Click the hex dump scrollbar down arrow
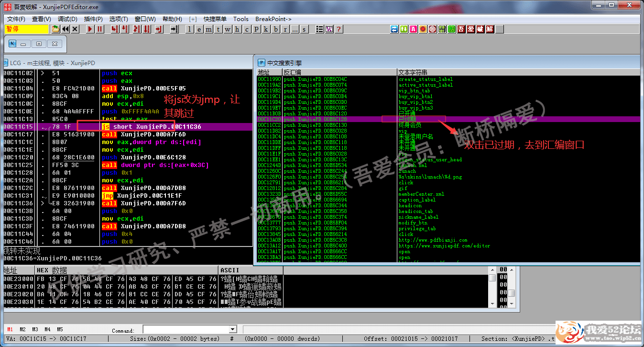The image size is (644, 347). tap(492, 303)
